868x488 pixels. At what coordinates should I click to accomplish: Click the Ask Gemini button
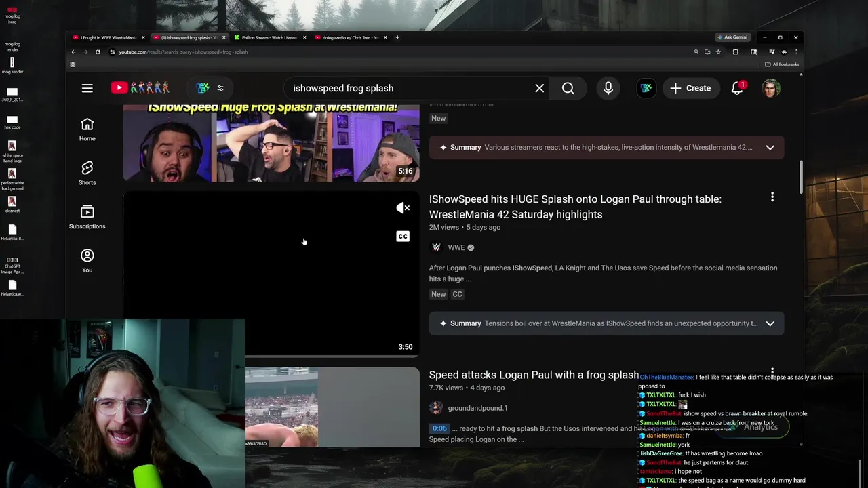(732, 37)
